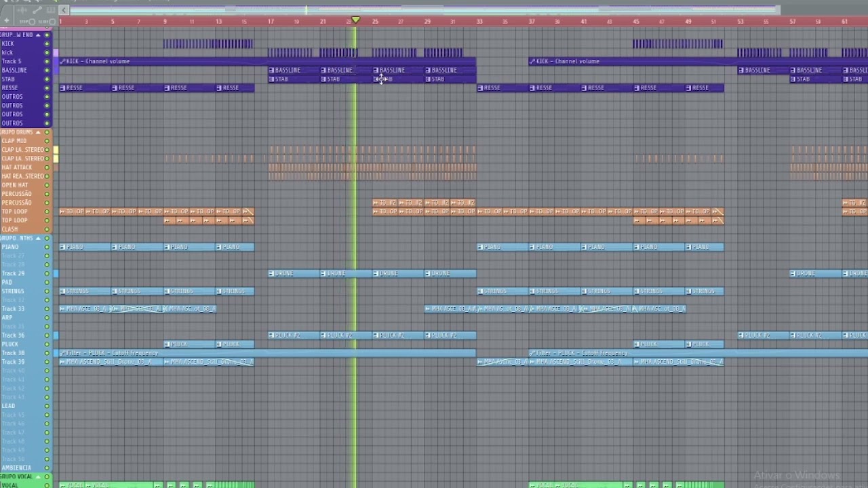Click the playhead marker on the timeline ruler
The height and width of the screenshot is (488, 868).
coord(355,20)
